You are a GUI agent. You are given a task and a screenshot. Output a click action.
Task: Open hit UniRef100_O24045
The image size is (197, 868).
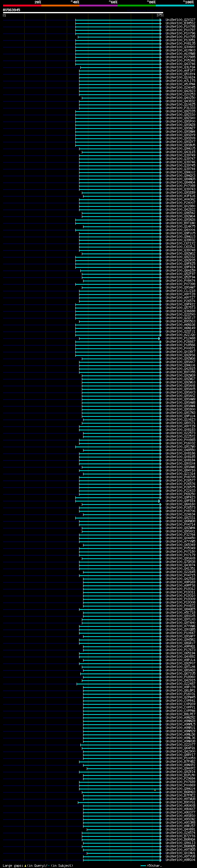tap(180, 88)
